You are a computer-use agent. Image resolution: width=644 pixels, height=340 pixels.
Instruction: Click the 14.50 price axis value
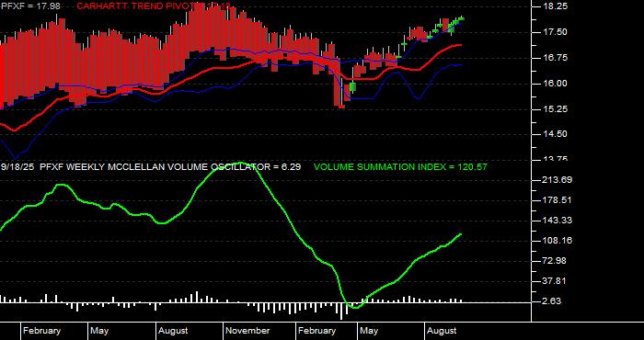point(557,134)
